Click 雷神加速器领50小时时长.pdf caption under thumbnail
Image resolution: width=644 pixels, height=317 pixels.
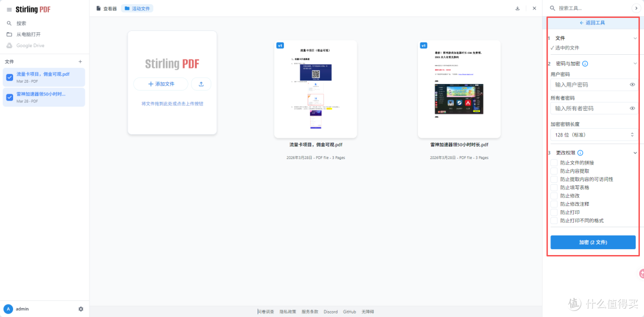[459, 145]
